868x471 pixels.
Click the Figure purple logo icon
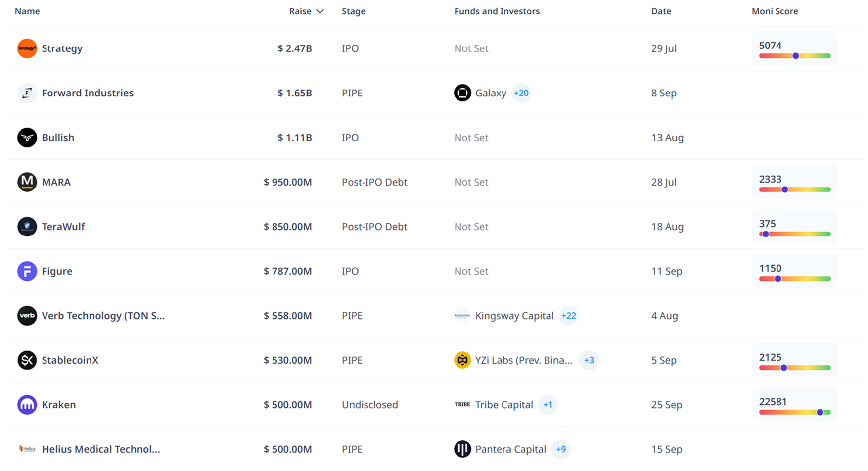(x=27, y=271)
